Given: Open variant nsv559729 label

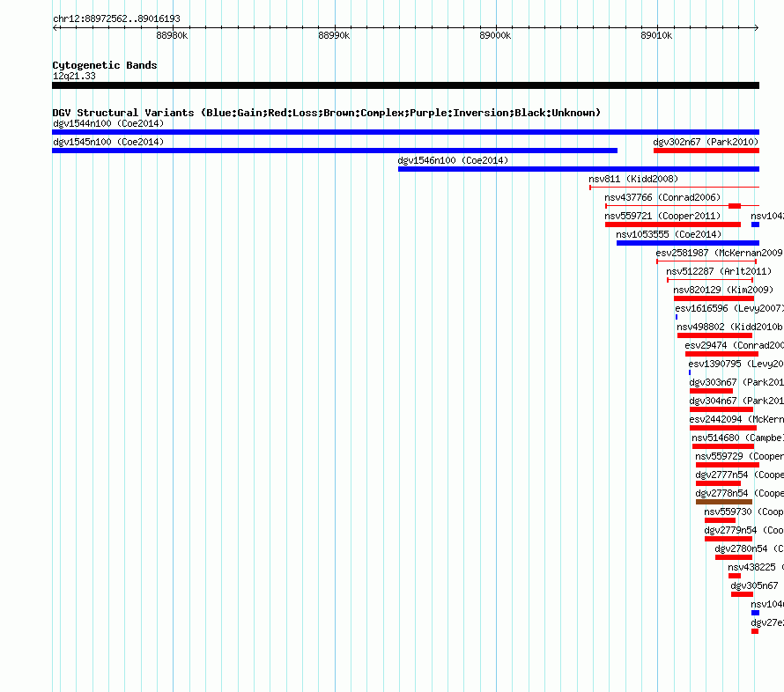Looking at the screenshot, I should 739,456.
